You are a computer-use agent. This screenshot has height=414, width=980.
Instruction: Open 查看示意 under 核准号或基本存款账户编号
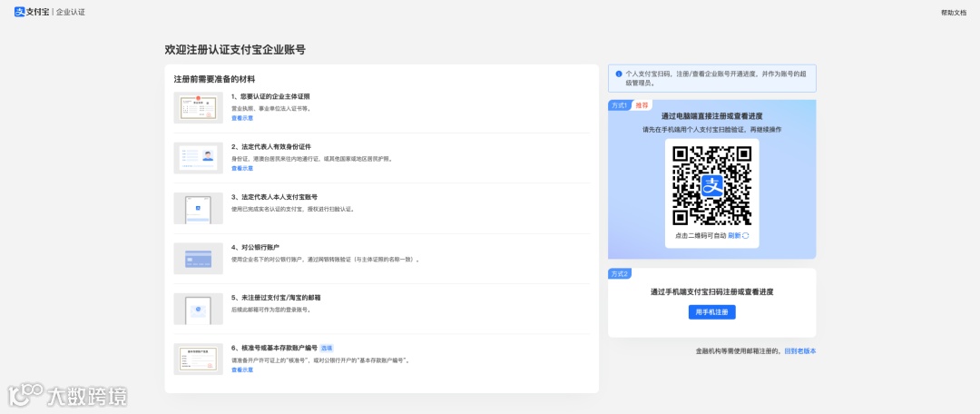coord(242,370)
